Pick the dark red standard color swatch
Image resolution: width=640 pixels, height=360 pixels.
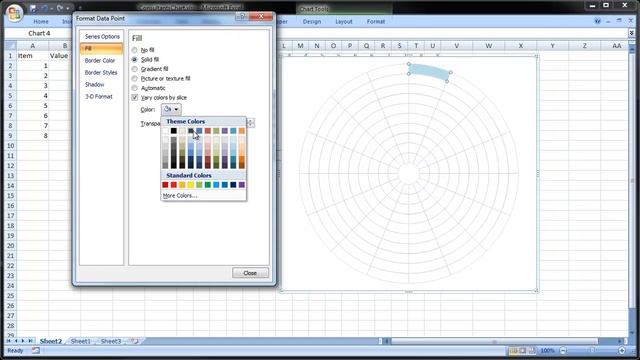pyautogui.click(x=165, y=185)
